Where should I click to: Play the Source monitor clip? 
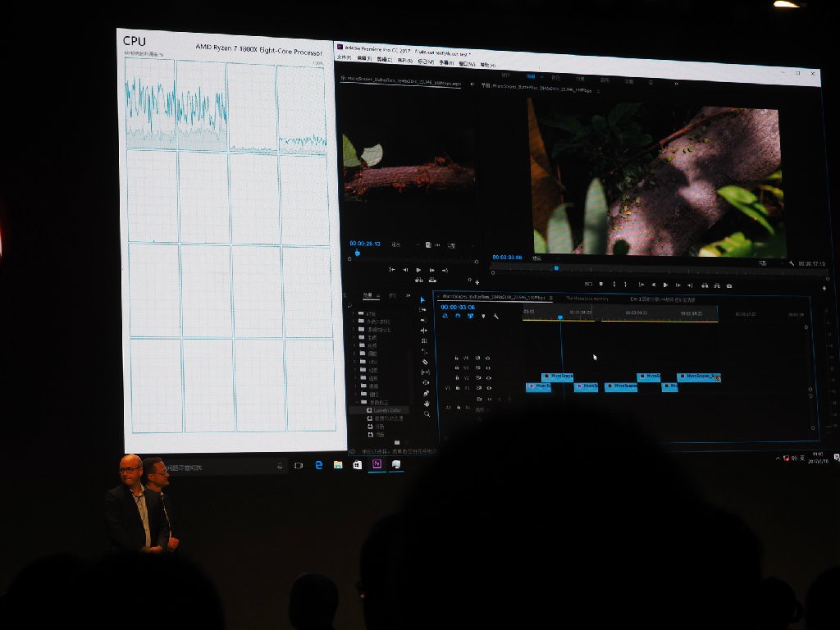[418, 270]
